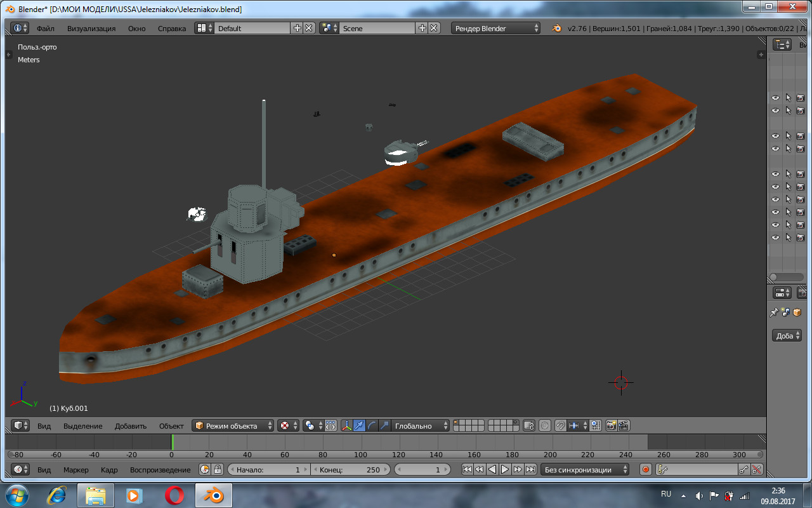Click the timeline record button

pos(646,470)
